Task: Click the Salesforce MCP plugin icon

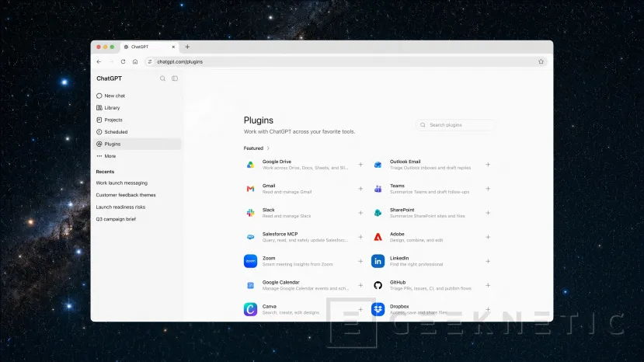Action: click(250, 237)
